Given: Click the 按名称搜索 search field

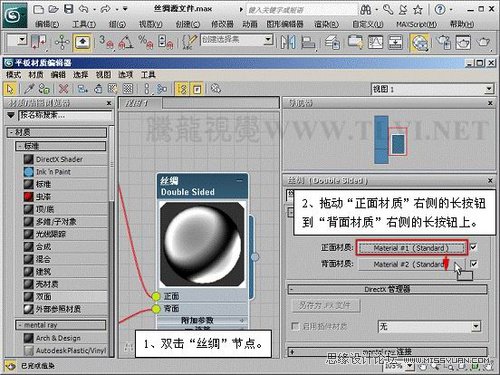Looking at the screenshot, I should [x=65, y=115].
